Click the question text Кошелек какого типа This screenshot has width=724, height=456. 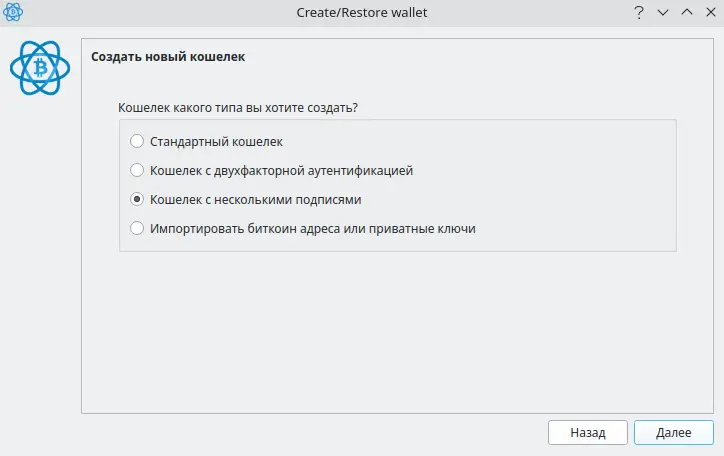238,108
